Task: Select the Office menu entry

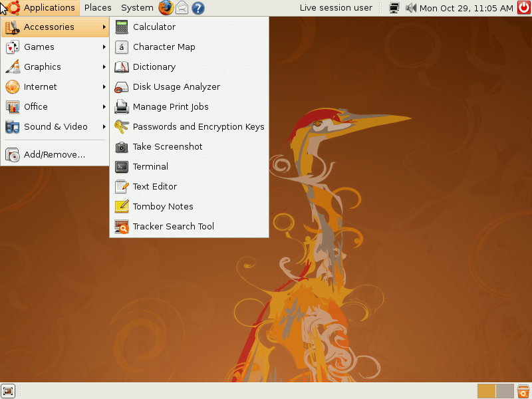Action: click(55, 107)
